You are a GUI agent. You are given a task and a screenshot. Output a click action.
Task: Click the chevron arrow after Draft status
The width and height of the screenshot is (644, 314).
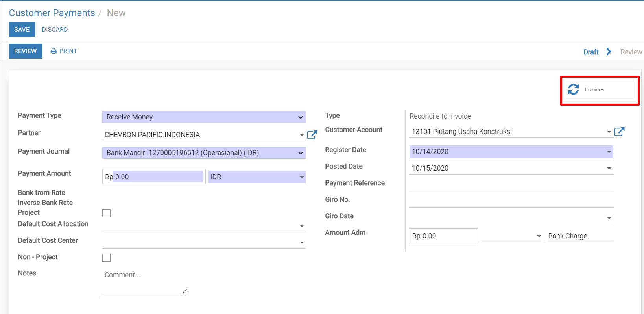pyautogui.click(x=609, y=52)
